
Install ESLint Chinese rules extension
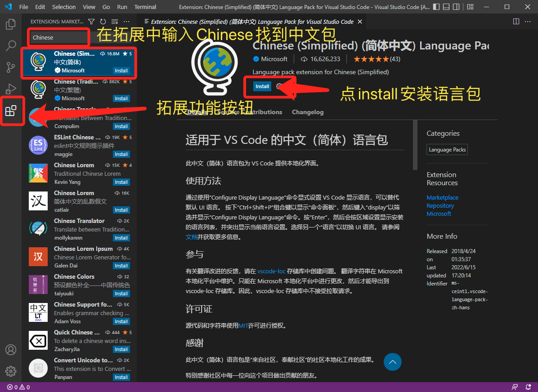(x=121, y=154)
